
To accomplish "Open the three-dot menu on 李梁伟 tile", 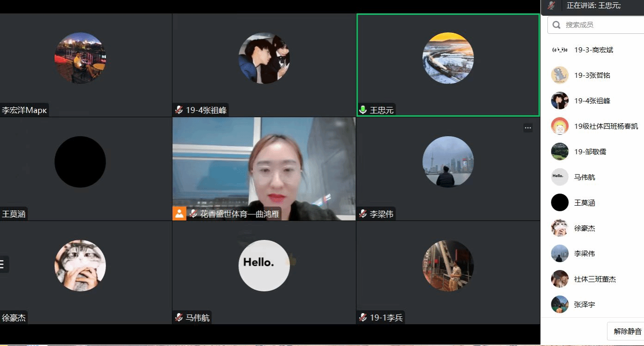I will tap(528, 128).
